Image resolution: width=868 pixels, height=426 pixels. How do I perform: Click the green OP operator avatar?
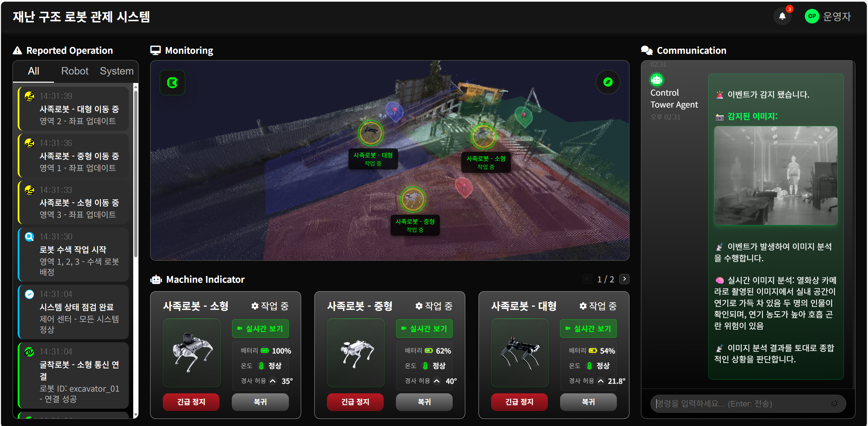[x=812, y=16]
